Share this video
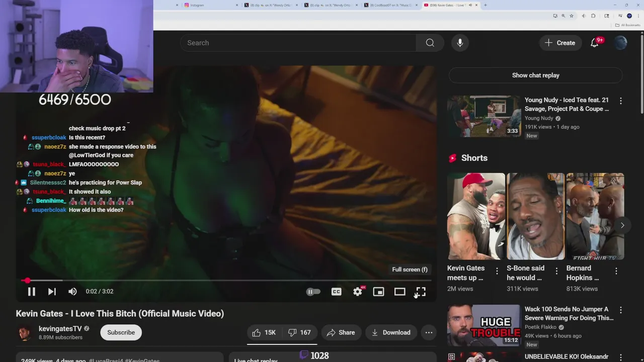644x362 pixels. pyautogui.click(x=341, y=332)
